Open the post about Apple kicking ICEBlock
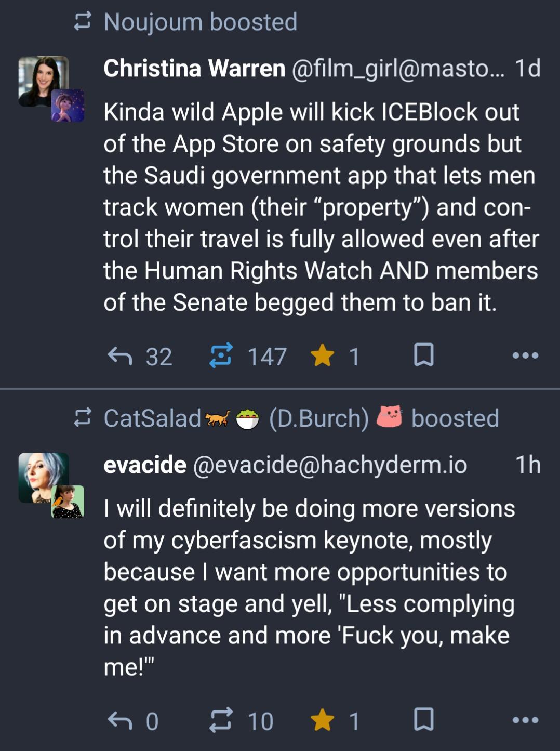This screenshot has height=751, width=560. [x=319, y=207]
